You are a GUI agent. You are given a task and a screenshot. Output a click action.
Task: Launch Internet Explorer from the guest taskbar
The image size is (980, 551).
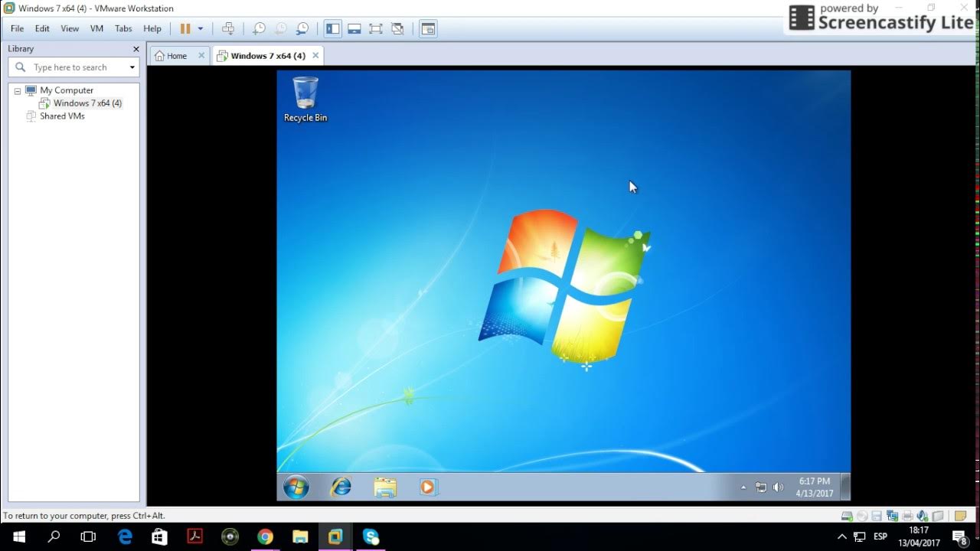point(340,487)
